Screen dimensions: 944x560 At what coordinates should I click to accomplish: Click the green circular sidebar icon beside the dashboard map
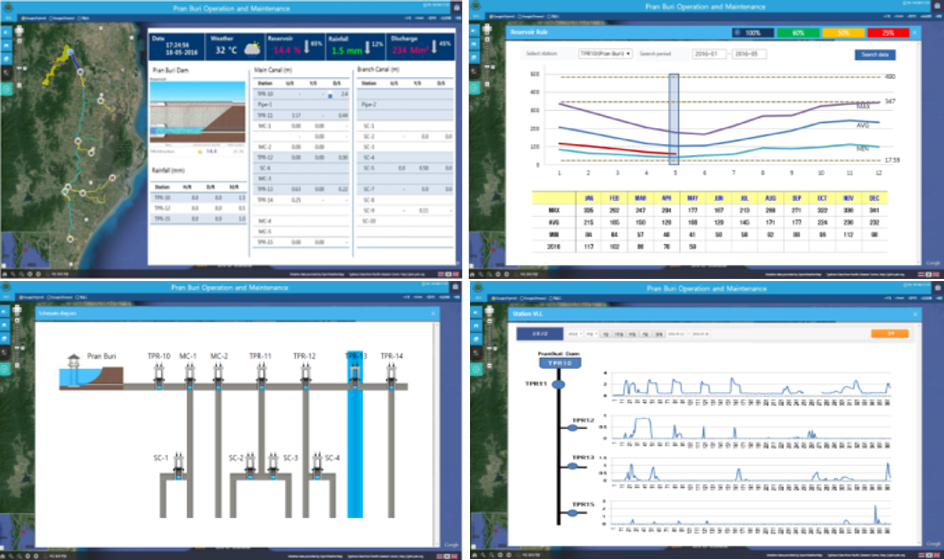7,89
